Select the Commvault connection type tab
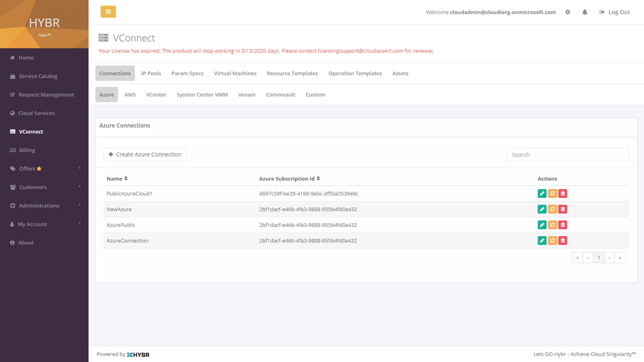This screenshot has height=362, width=644. tap(281, 95)
